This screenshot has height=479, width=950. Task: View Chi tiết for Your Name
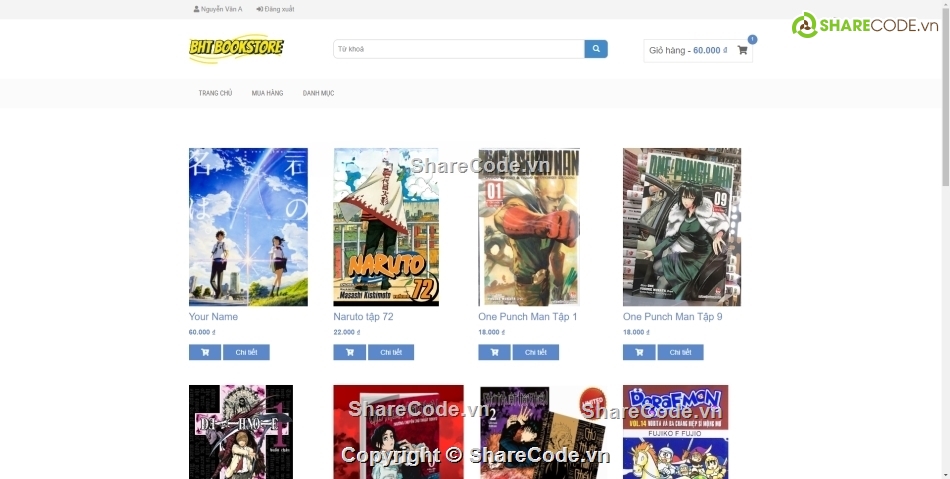click(x=246, y=352)
